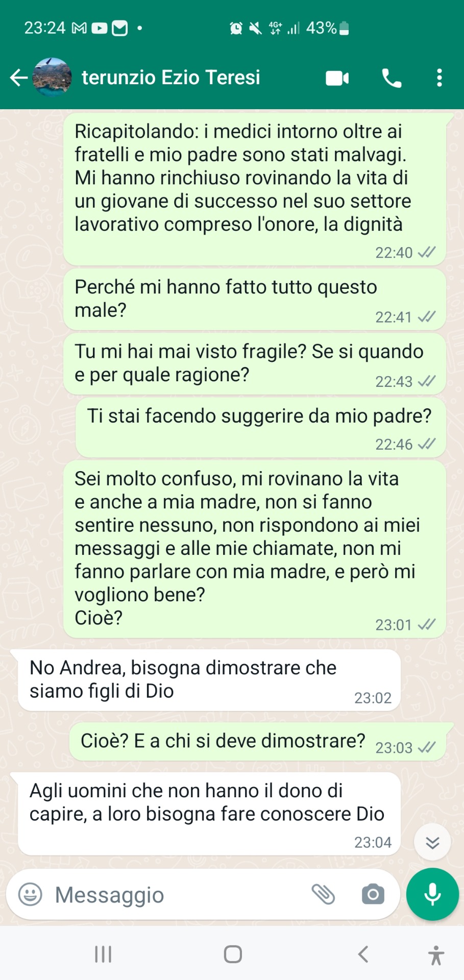Select the message "Perché mi hanno fatto tutto questo male?"
The height and width of the screenshot is (980, 464).
click(255, 299)
